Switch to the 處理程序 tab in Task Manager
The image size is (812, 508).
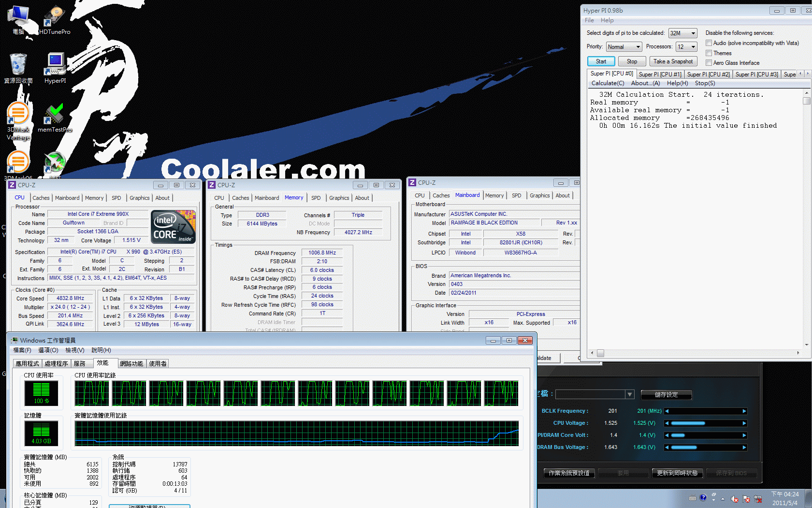point(56,364)
